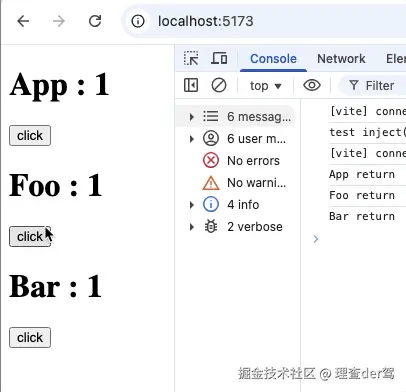Click the 'Bar : 1' heading
Screen dimensions: 406x392
click(56, 287)
